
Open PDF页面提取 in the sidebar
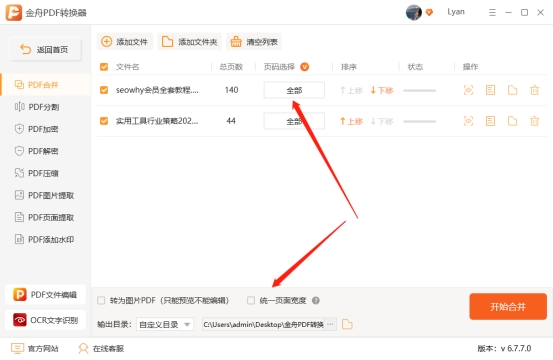coord(45,218)
